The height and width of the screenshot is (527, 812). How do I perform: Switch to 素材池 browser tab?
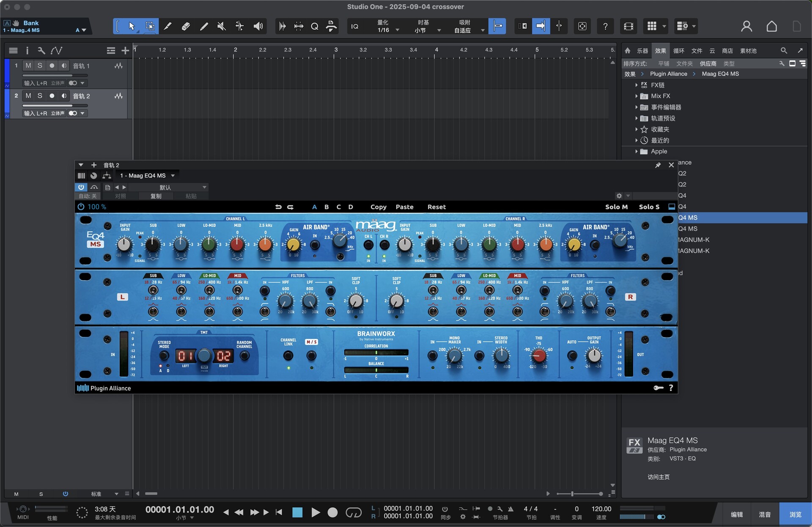coord(748,51)
